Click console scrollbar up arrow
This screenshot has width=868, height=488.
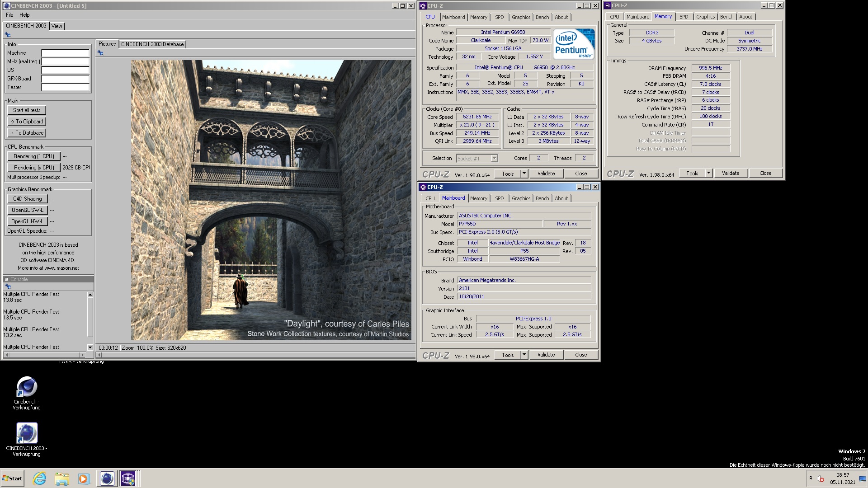point(90,295)
